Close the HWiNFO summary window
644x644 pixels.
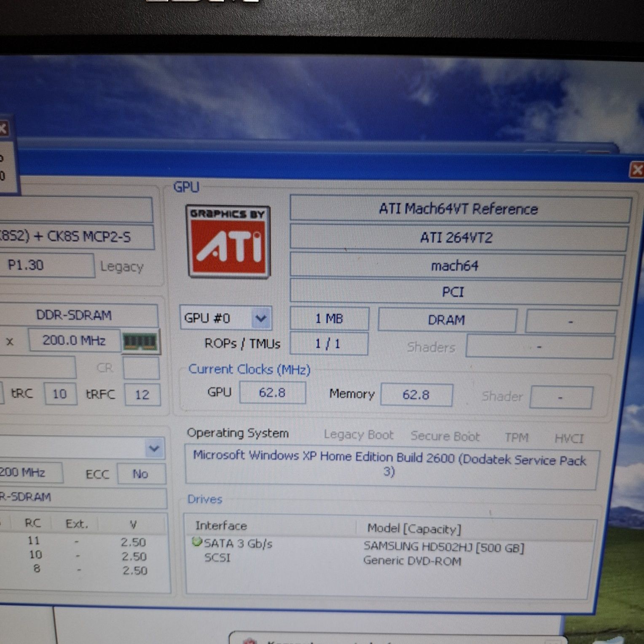[x=637, y=170]
